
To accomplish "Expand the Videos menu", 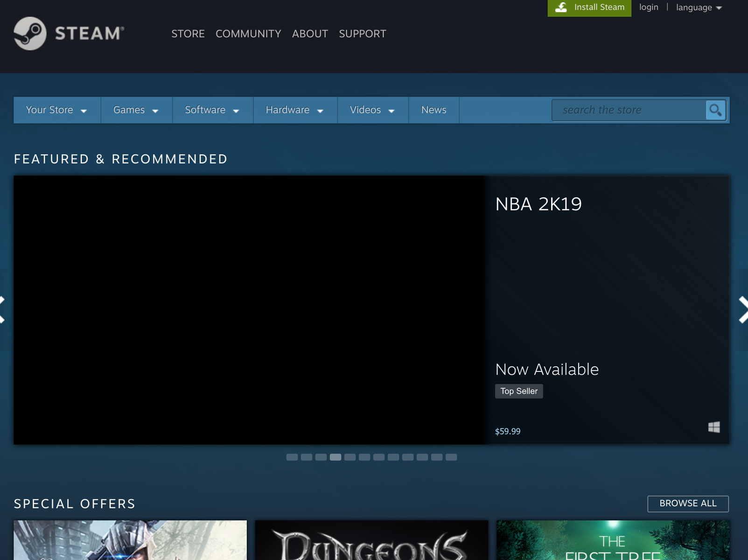I will pyautogui.click(x=372, y=110).
